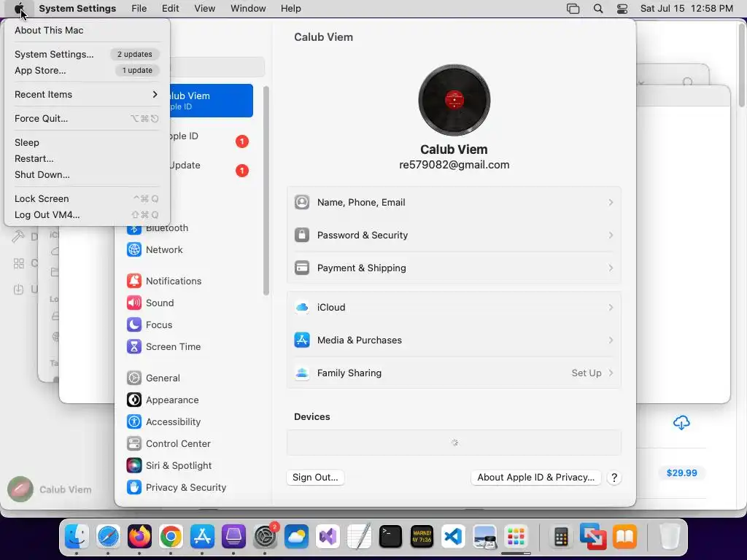
Task: Open Calculator from the Dock
Action: coord(561,537)
